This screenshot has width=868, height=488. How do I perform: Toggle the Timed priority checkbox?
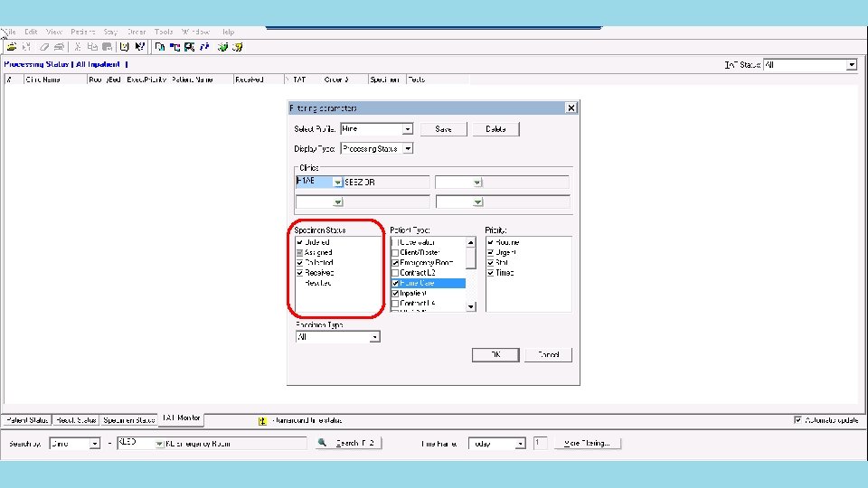(490, 273)
